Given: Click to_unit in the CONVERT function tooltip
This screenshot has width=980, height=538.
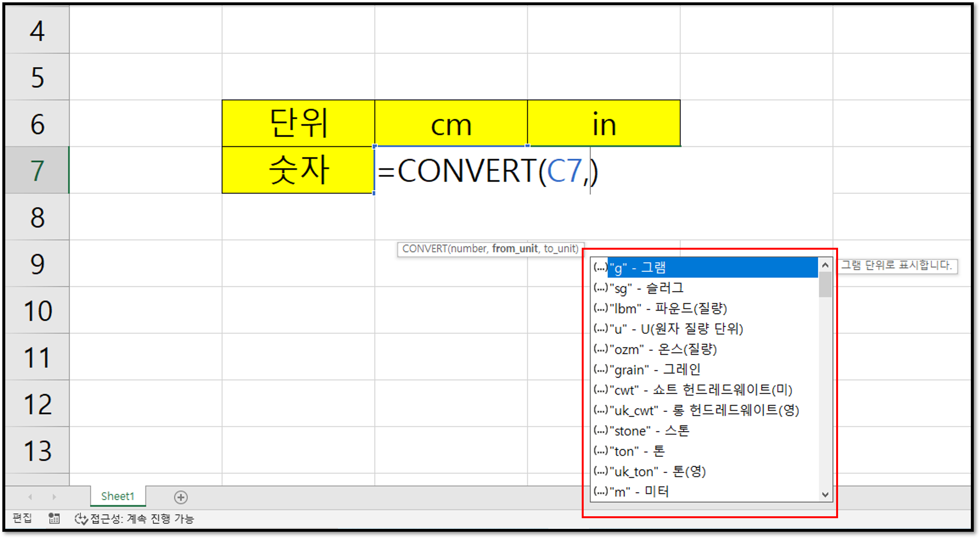Looking at the screenshot, I should click(x=560, y=249).
